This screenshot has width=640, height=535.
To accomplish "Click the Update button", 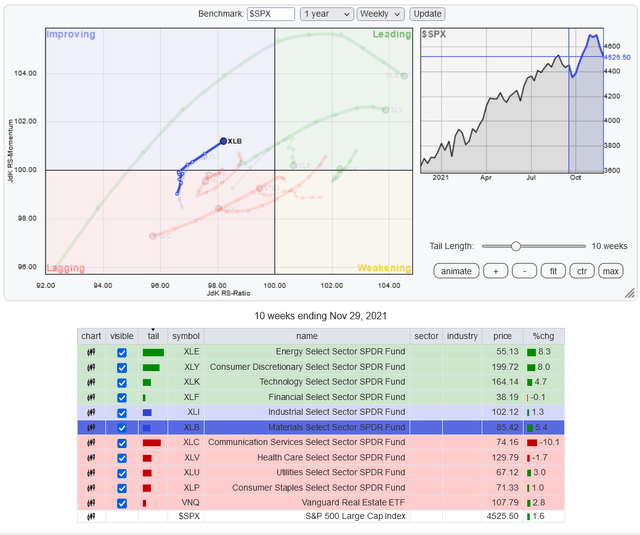I will [x=427, y=14].
